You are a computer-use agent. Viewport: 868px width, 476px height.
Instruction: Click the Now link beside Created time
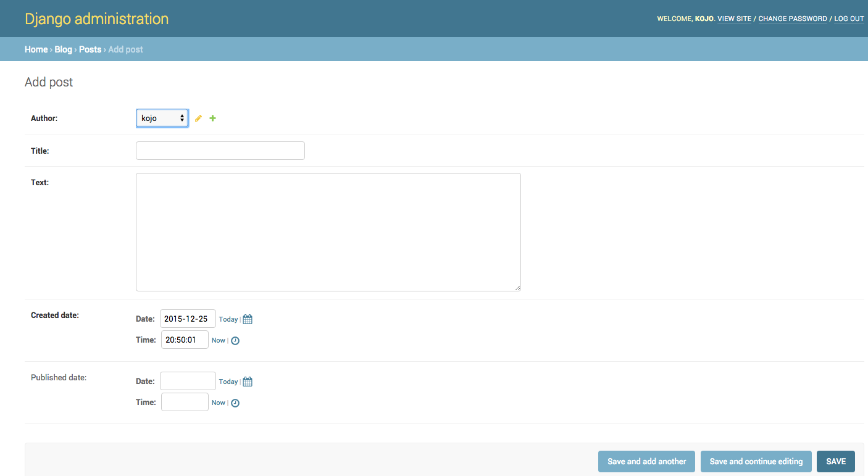(217, 340)
